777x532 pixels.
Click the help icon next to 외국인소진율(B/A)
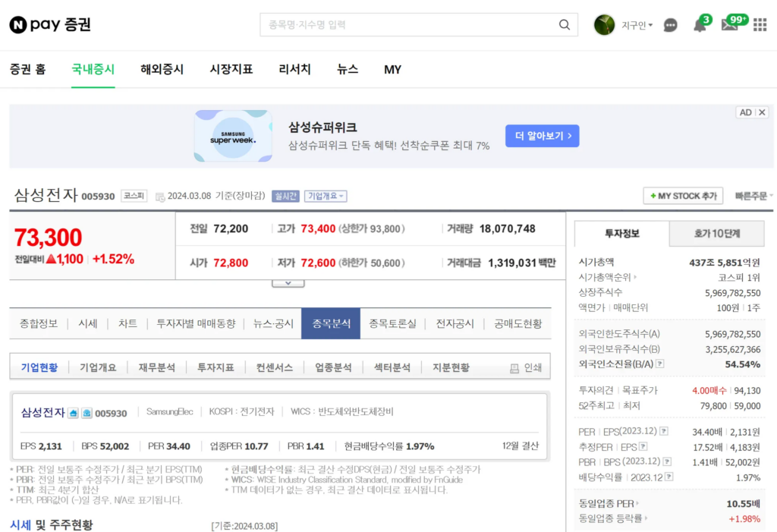[x=660, y=364]
